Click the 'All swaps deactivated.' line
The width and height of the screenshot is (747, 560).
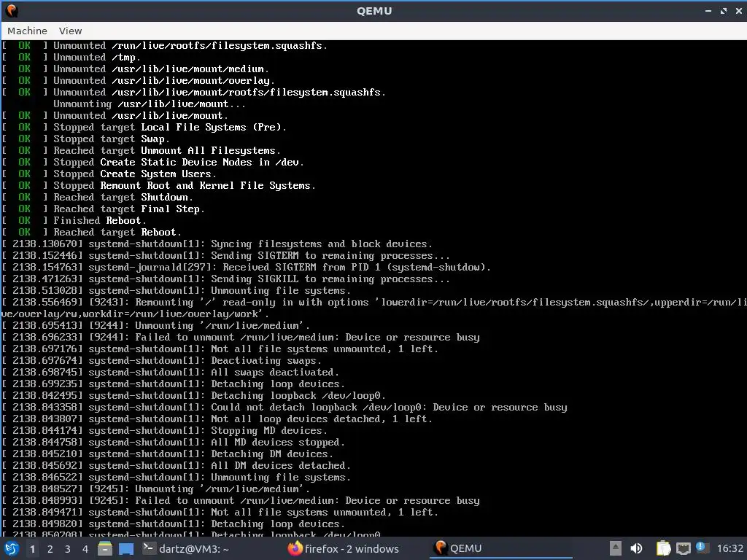(171, 373)
